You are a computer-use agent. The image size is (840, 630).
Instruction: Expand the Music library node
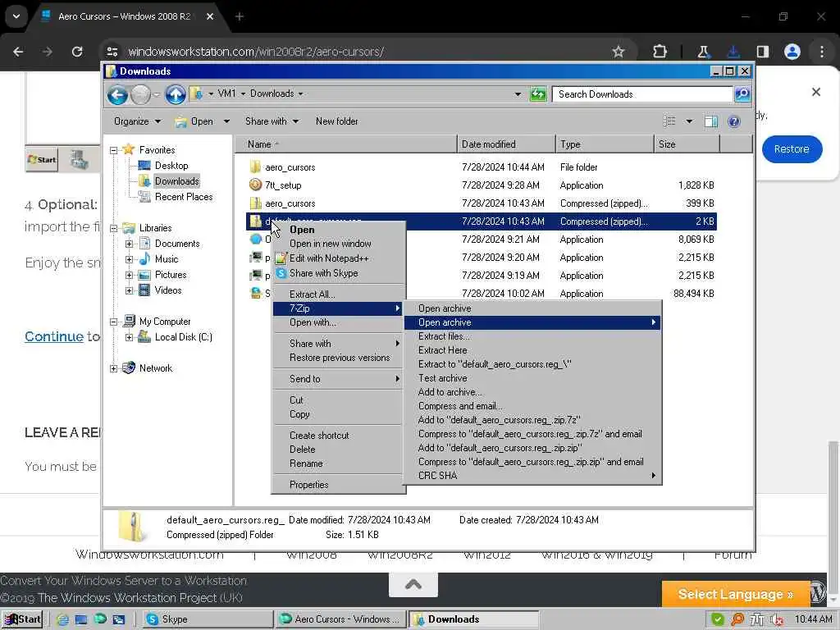point(129,259)
